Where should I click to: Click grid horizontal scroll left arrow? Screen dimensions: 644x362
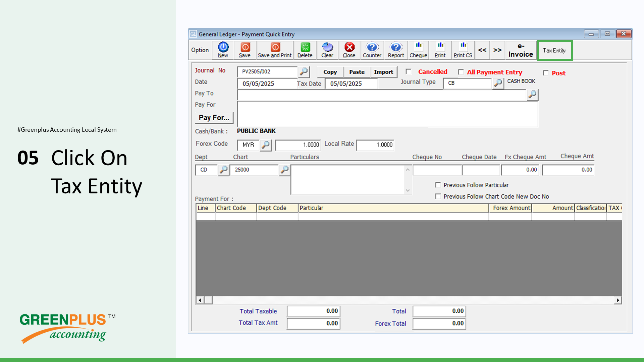point(200,300)
